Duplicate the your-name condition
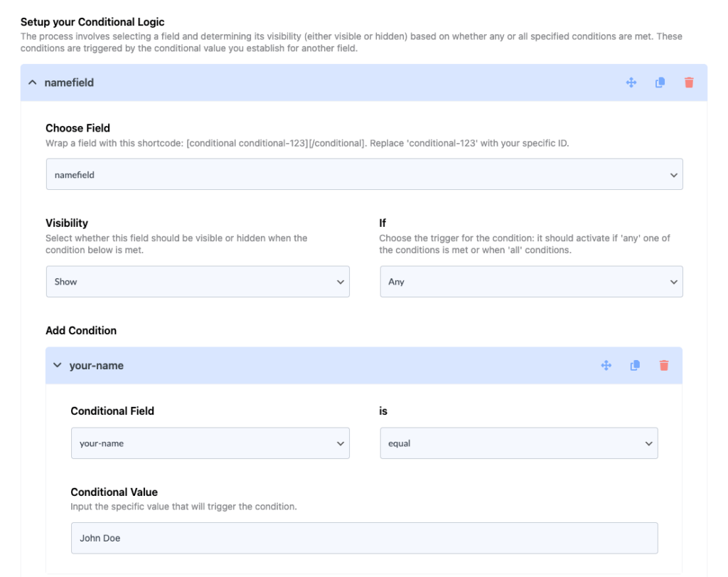728x577 pixels. pos(635,366)
